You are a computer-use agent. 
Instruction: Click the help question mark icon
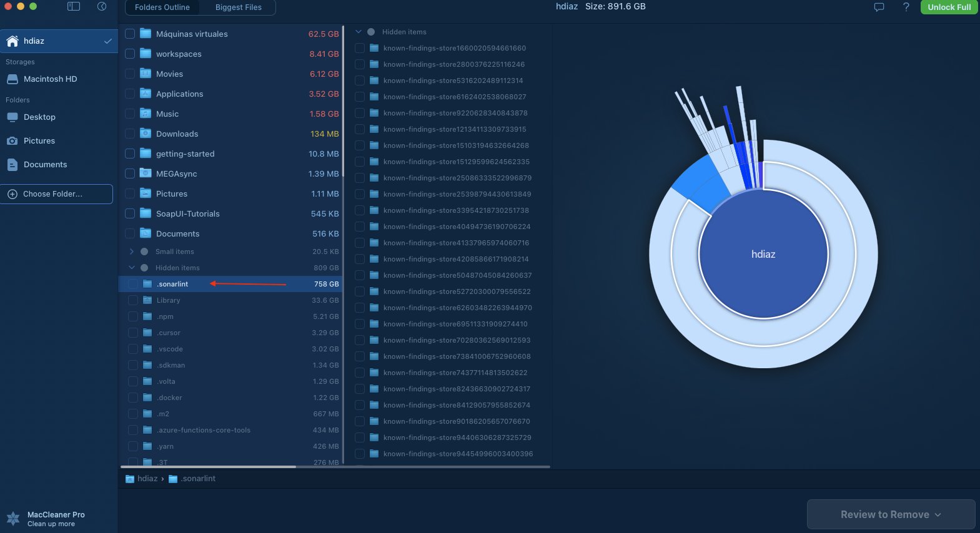(906, 7)
